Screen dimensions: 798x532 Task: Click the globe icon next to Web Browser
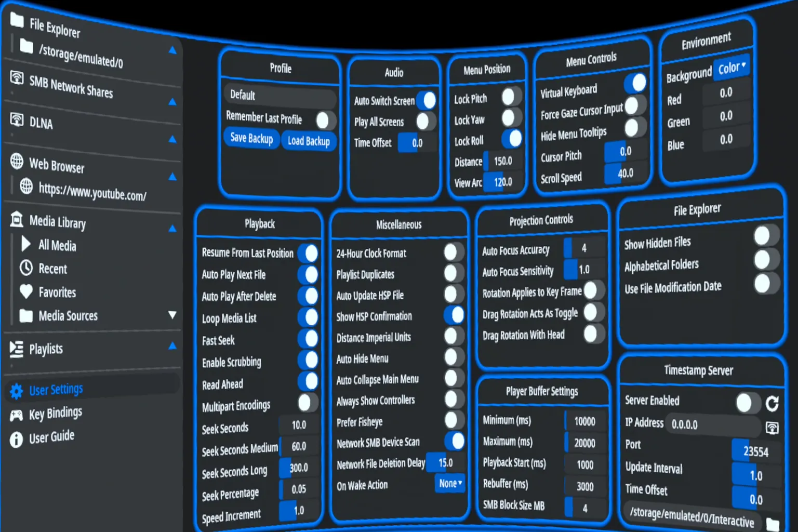(x=17, y=162)
